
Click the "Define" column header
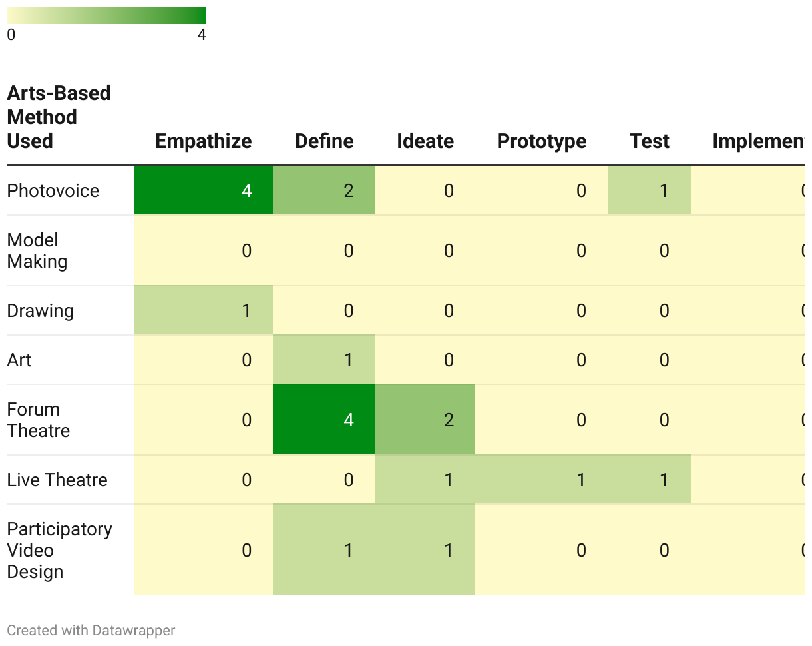pyautogui.click(x=324, y=141)
